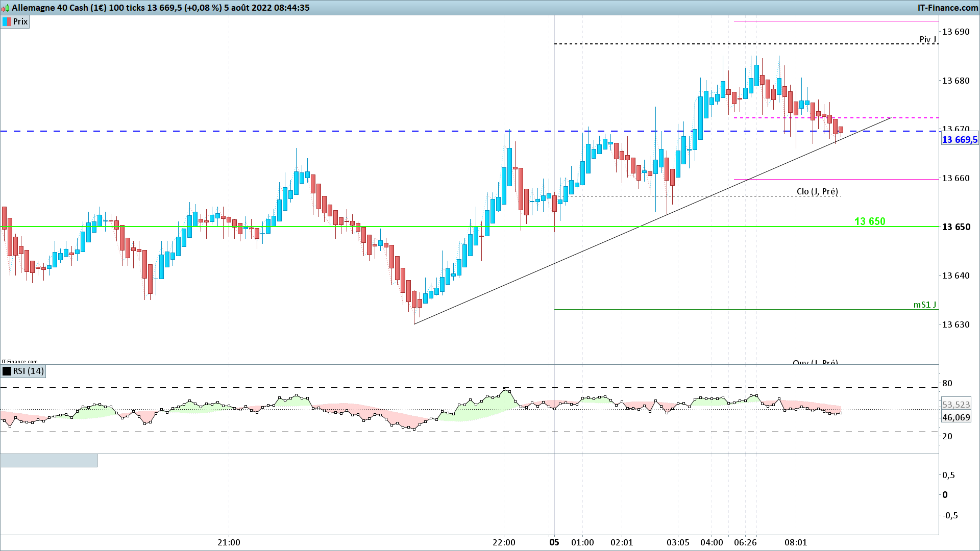Select the blue 13 669,5 current price tag
This screenshot has height=551, width=980.
pos(960,140)
